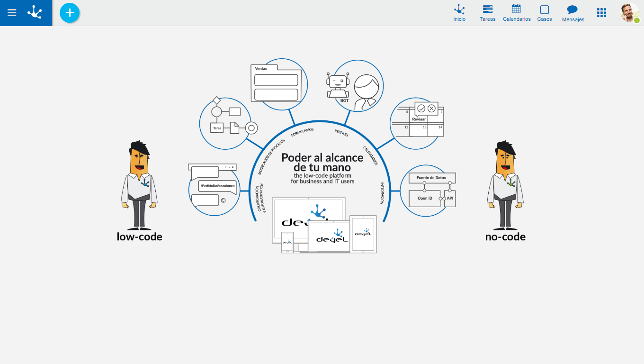The image size is (644, 364).
Task: Click the "low-code" label text
Action: 140,237
